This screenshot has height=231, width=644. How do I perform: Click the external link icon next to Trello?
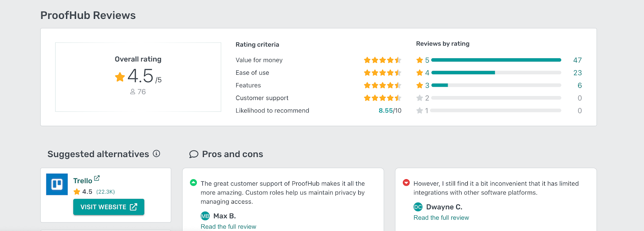tap(97, 178)
